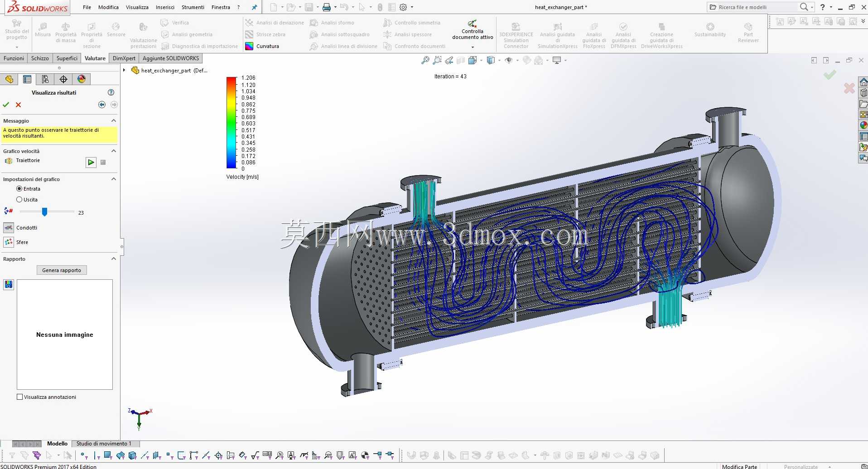The width and height of the screenshot is (868, 469).
Task: Select Condotti display style icon
Action: (x=9, y=228)
